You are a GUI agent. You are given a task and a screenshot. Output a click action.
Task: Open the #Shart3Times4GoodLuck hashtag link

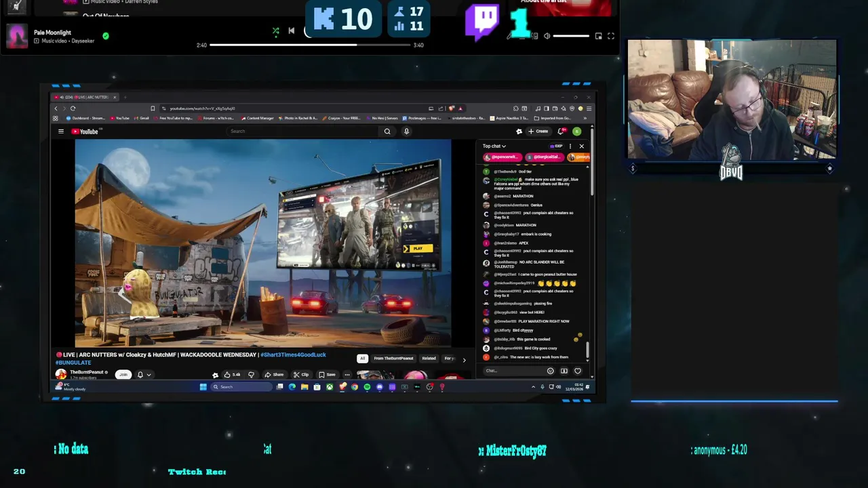(293, 354)
